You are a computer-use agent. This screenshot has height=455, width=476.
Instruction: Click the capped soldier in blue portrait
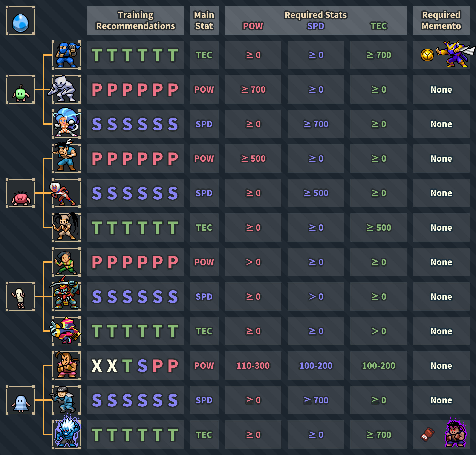[x=66, y=400]
